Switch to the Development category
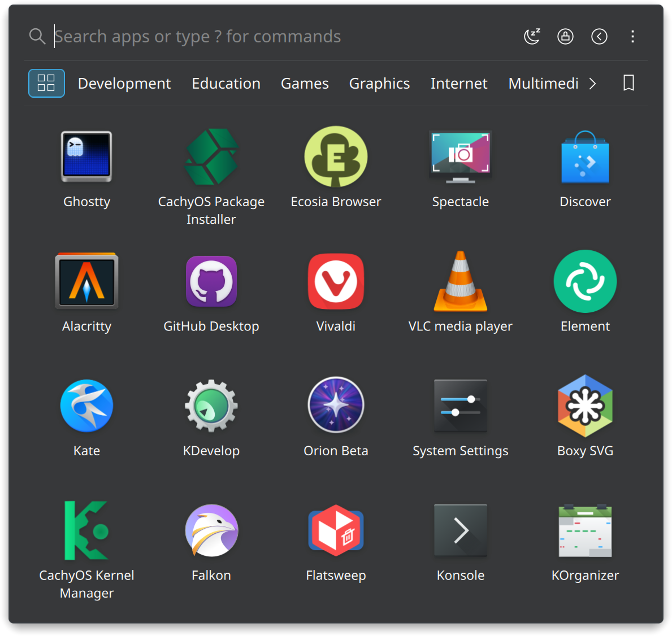This screenshot has height=636, width=672. 124,84
